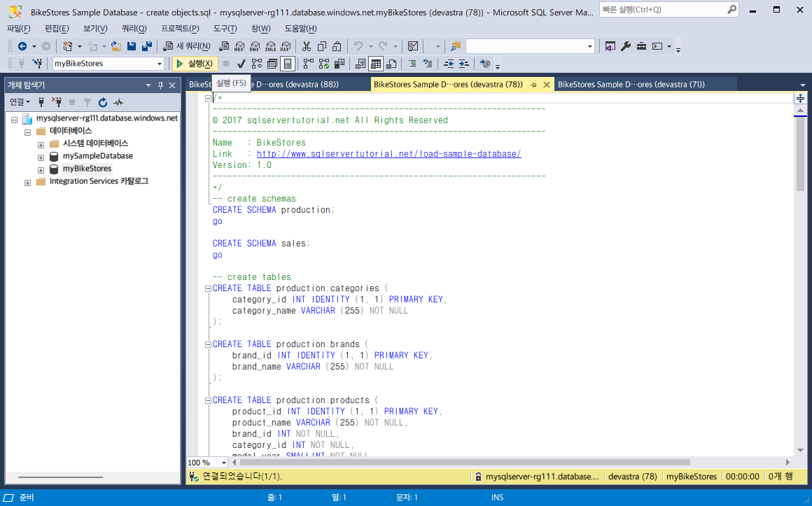The image size is (812, 506).
Task: Toggle Results to Grid mode
Action: (x=376, y=64)
